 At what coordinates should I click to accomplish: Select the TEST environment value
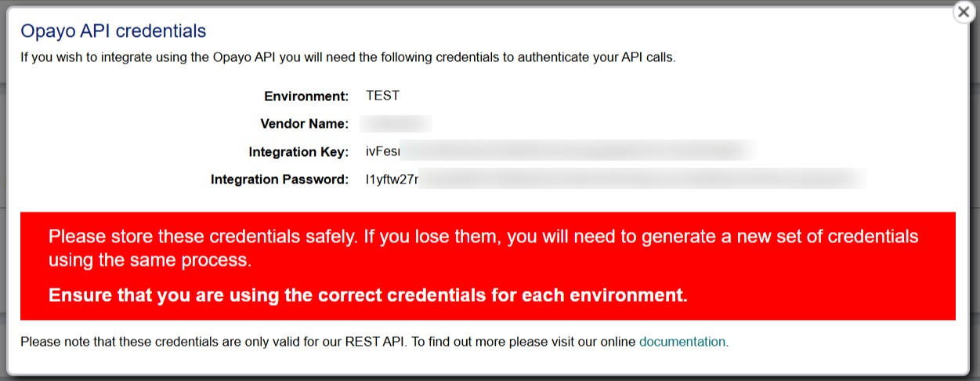click(x=382, y=96)
